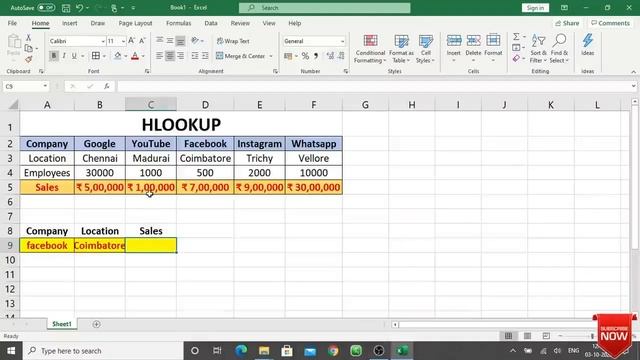The width and height of the screenshot is (640, 360).
Task: Select cell containing facebook in row 9
Action: 47,245
